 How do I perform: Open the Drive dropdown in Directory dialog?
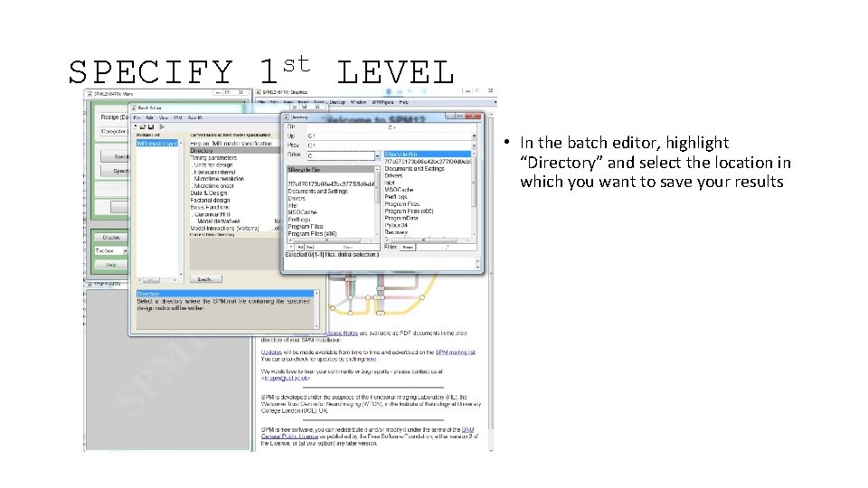click(378, 156)
